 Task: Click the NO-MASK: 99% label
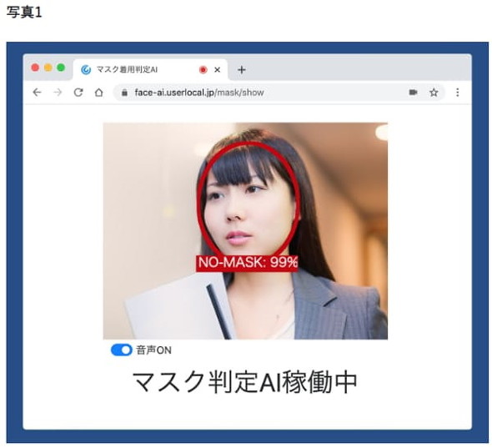pyautogui.click(x=247, y=263)
